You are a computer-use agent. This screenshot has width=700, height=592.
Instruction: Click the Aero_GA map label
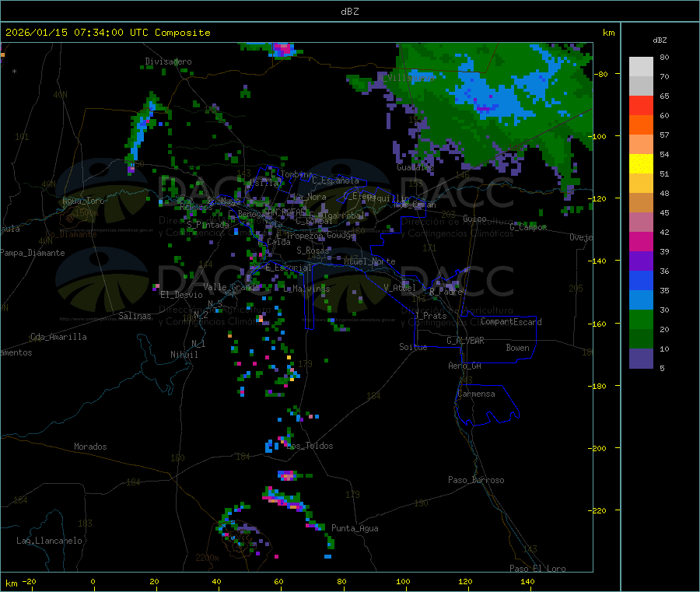tap(465, 366)
